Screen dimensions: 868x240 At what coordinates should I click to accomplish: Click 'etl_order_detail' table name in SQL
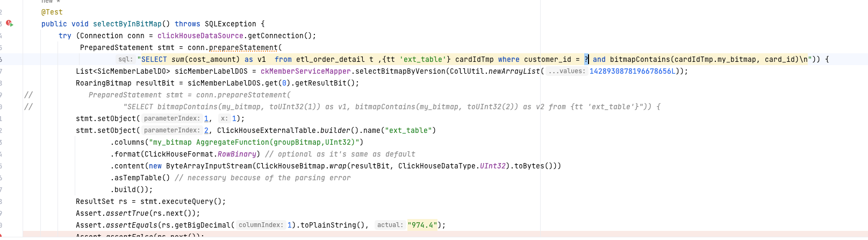tap(331, 59)
